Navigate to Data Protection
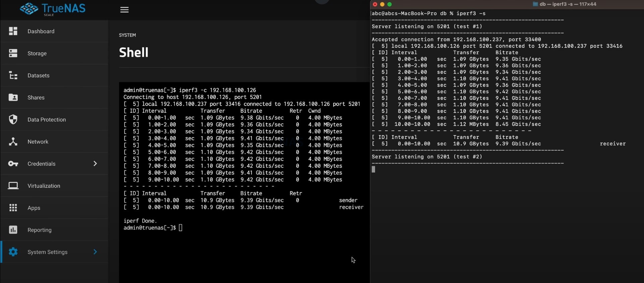Screen dimensions: 644x283 click(54, 120)
